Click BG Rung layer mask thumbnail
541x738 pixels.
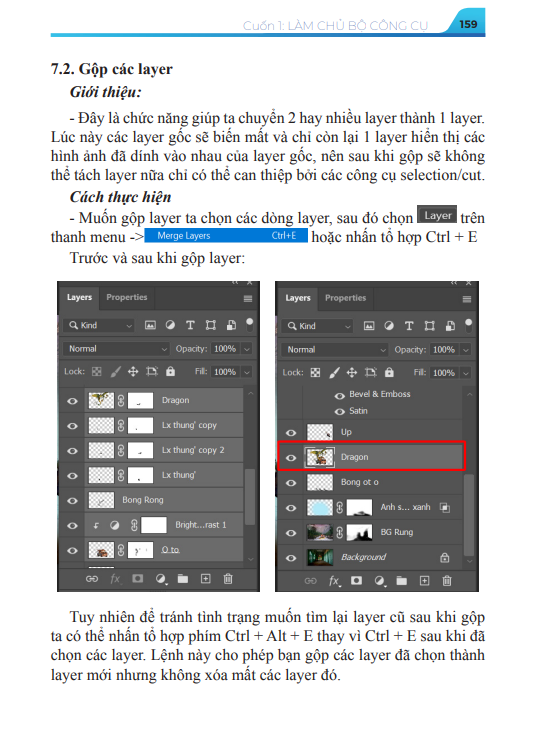pyautogui.click(x=359, y=533)
